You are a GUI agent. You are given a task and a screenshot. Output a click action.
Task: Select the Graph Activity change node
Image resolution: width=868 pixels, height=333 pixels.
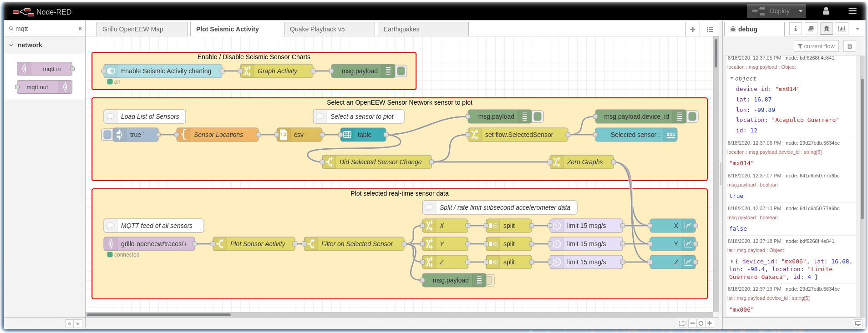pos(277,71)
